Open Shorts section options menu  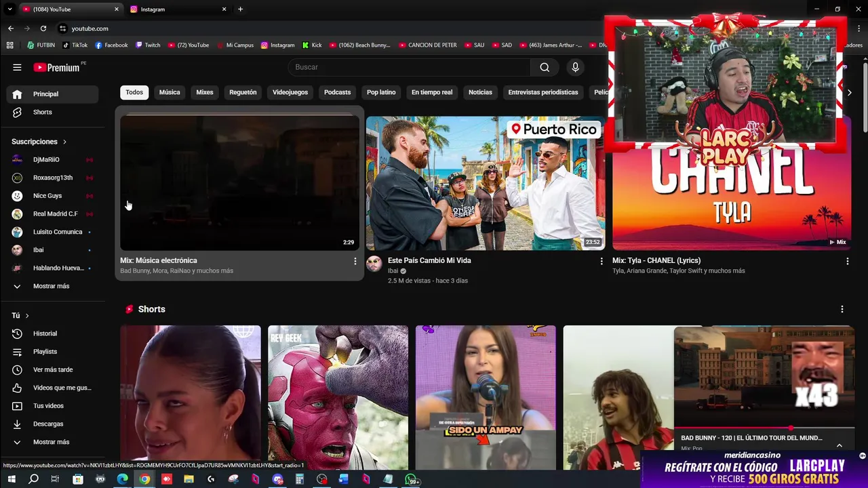(x=842, y=309)
